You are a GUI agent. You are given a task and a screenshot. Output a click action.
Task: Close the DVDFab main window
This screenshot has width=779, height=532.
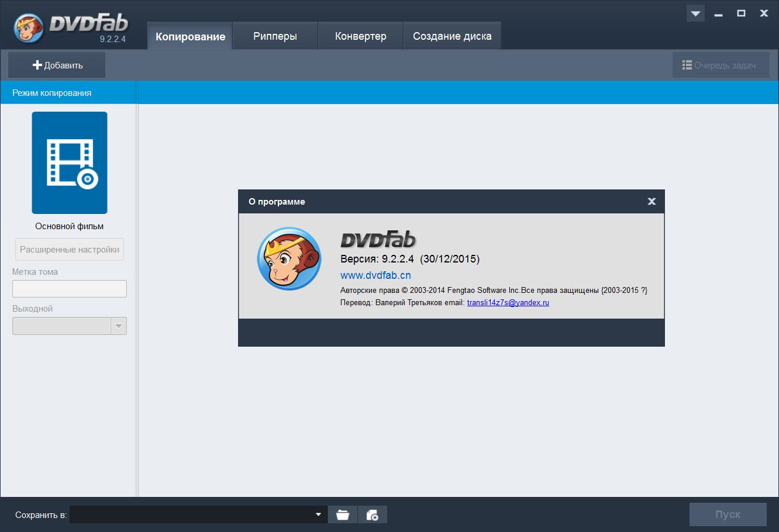(764, 13)
